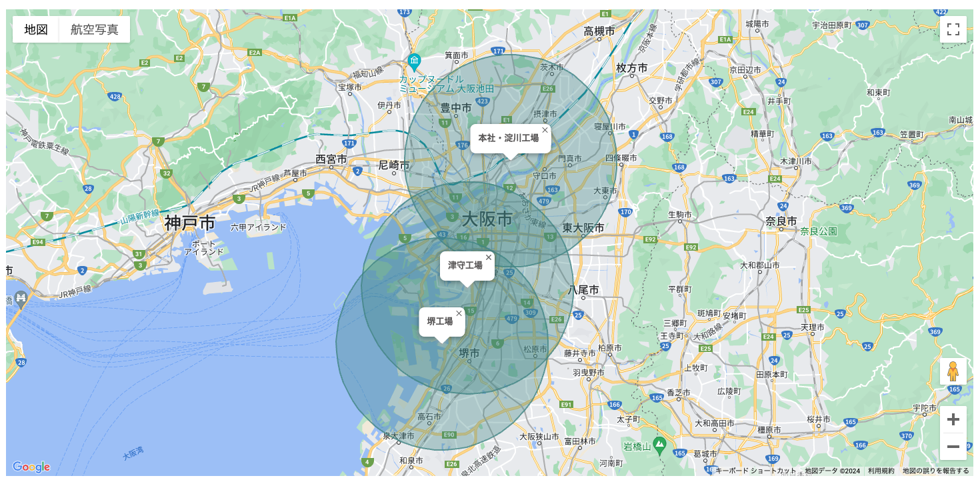Click the 西宮市 city label

(331, 159)
